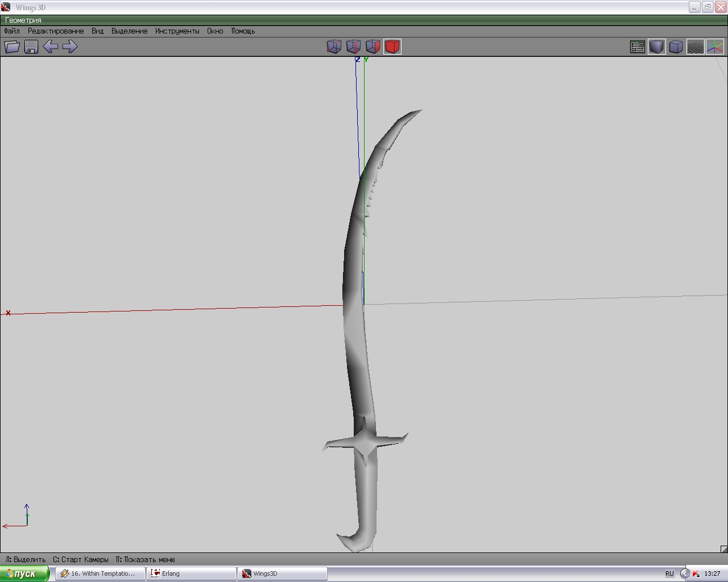Open the Выделение menu
This screenshot has height=582, width=728.
[x=130, y=31]
